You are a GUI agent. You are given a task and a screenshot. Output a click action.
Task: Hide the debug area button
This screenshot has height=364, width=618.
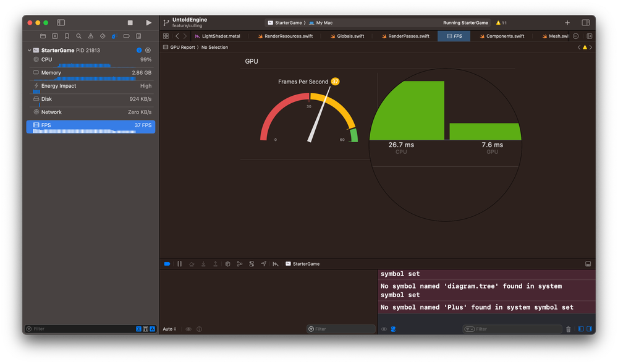tap(588, 264)
